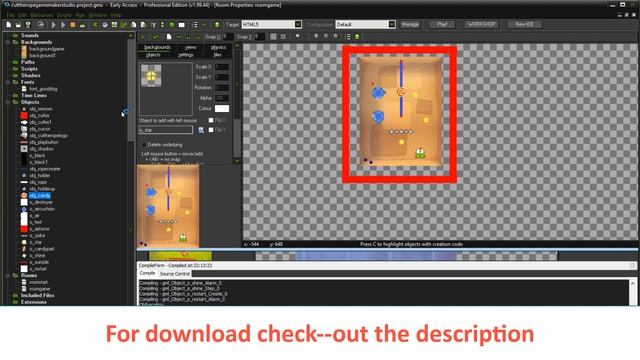Screen dimensions: 640x360
Task: Click the o_star object name field
Action: 166,130
